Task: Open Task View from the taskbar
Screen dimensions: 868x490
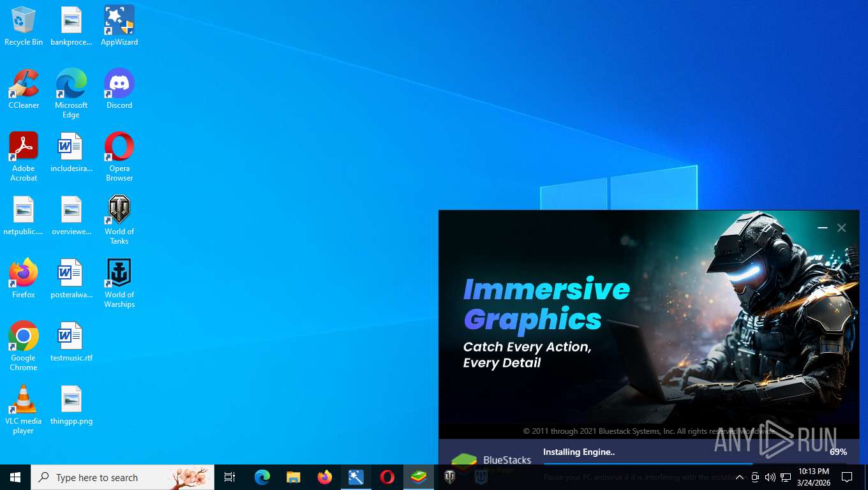Action: tap(230, 477)
